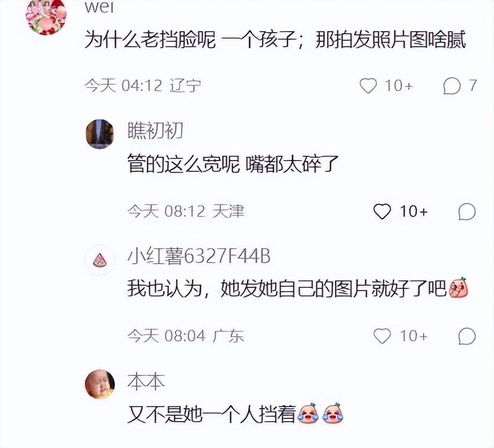Open 本本's profile avatar

pos(100,384)
